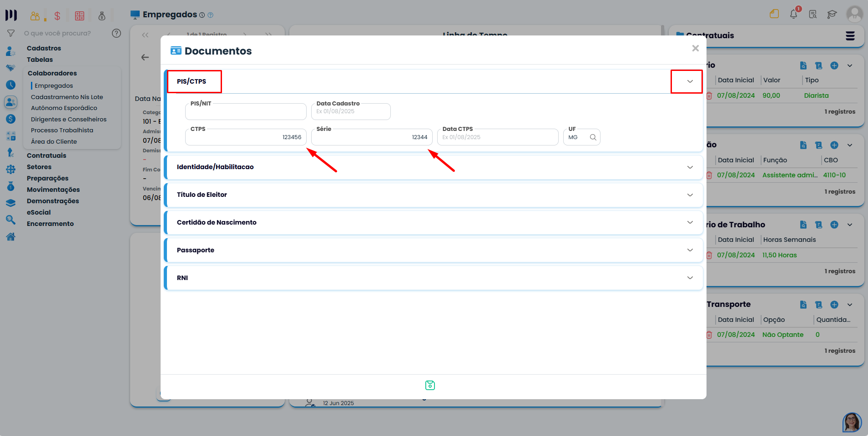868x436 pixels.
Task: Collapse the Horário de Trabalho card chevron
Action: [x=850, y=225]
